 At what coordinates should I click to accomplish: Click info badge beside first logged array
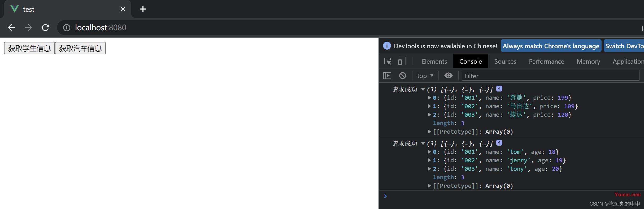point(499,89)
